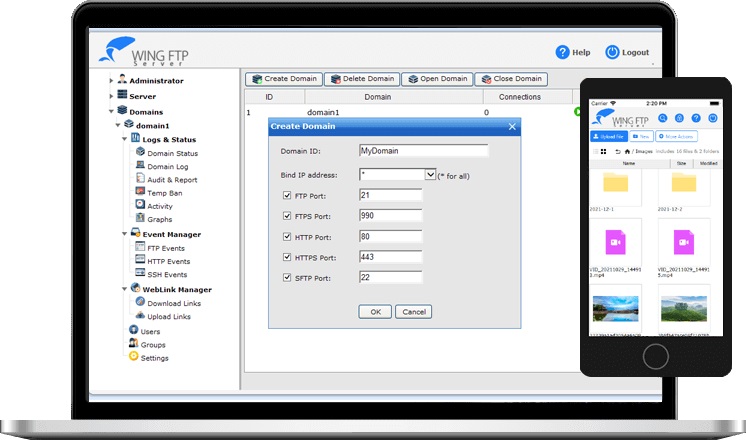This screenshot has width=746, height=441.
Task: Click the Domains icon in tree
Action: coord(122,110)
